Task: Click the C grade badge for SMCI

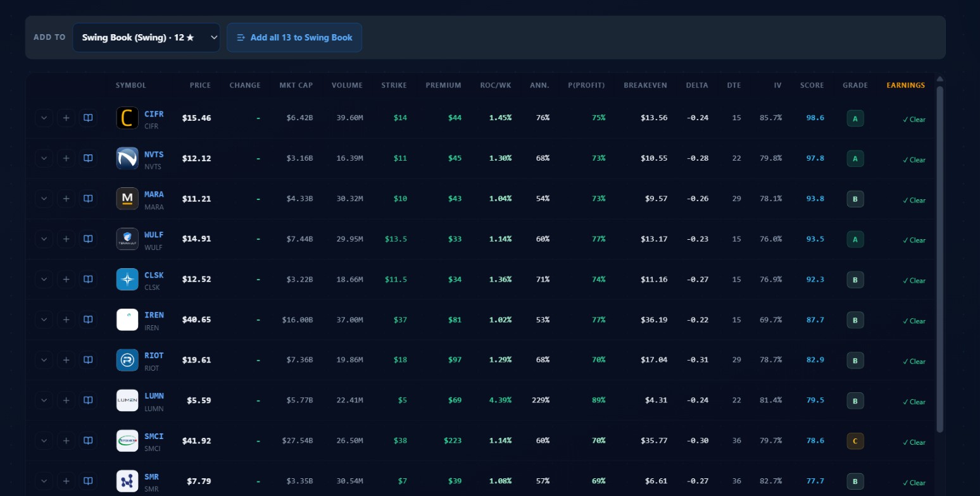Action: (x=855, y=441)
